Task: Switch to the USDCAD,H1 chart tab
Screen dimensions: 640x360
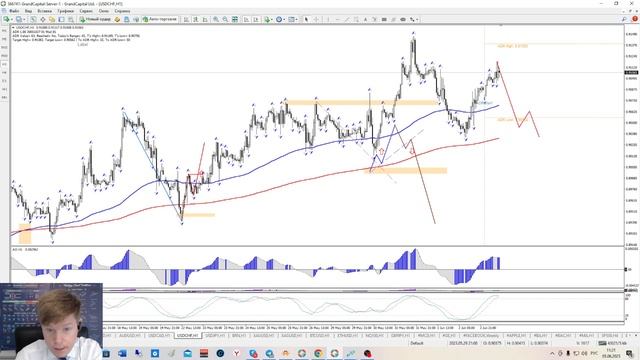Action: [159, 336]
